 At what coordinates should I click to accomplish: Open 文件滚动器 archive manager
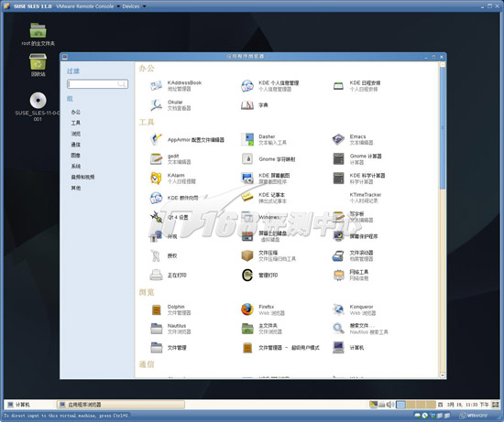tap(353, 256)
